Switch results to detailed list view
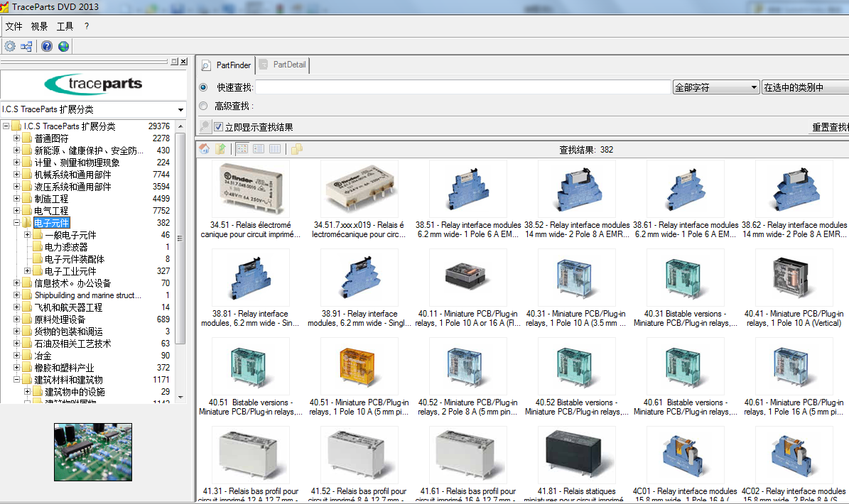 (x=274, y=148)
